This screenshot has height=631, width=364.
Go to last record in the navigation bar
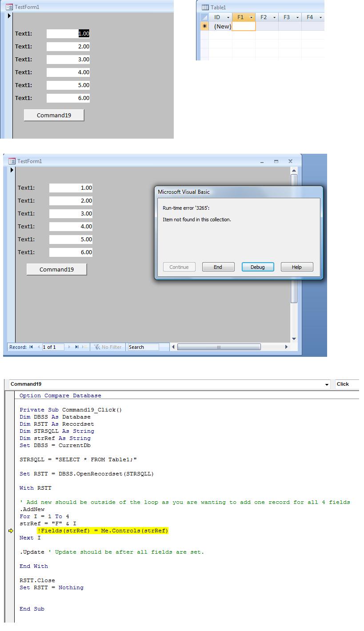[x=77, y=347]
